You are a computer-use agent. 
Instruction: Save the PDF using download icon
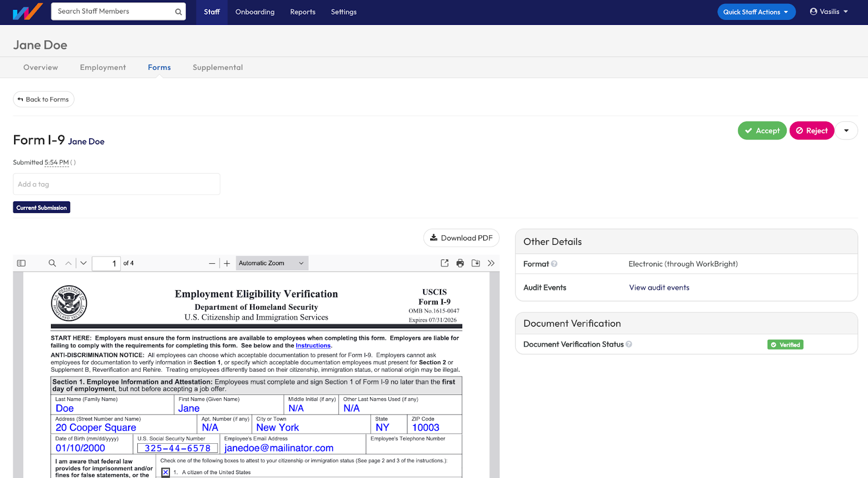tap(476, 263)
